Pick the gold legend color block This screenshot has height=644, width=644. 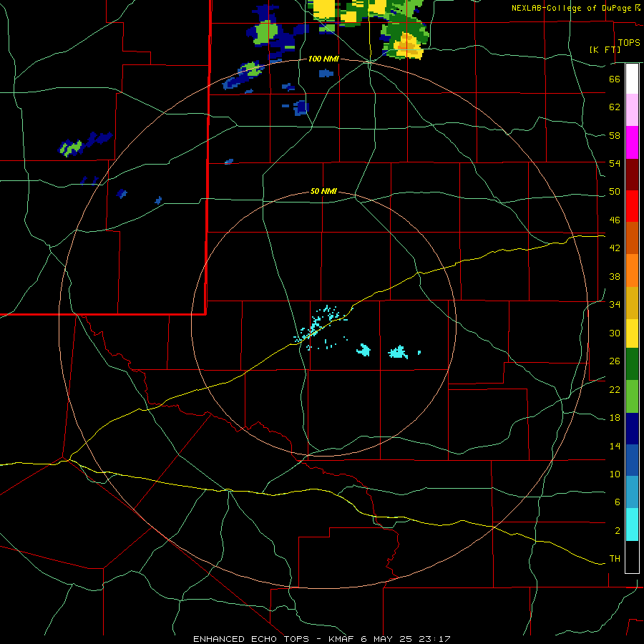click(632, 303)
